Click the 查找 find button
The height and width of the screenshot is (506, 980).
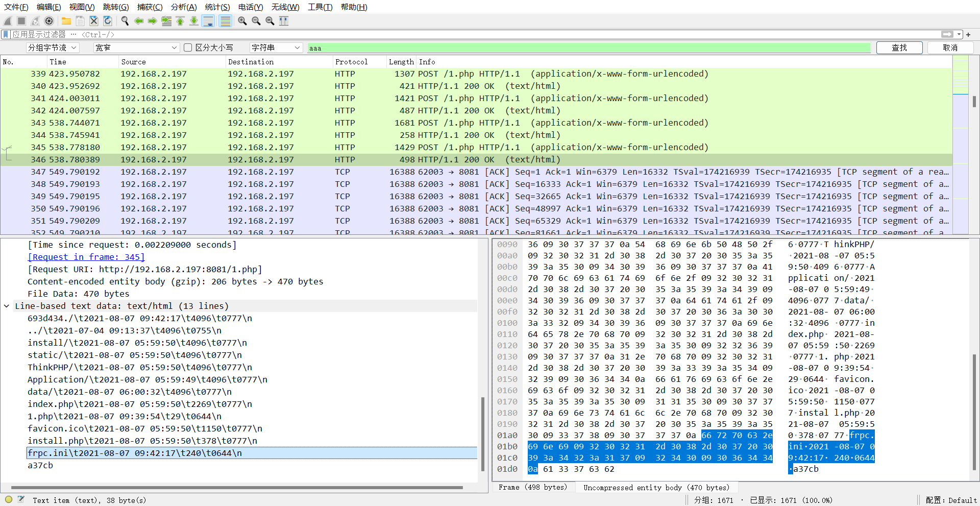(x=899, y=47)
